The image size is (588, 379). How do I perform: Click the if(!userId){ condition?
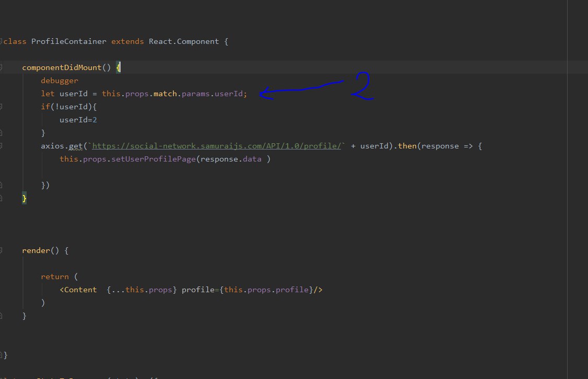click(68, 107)
